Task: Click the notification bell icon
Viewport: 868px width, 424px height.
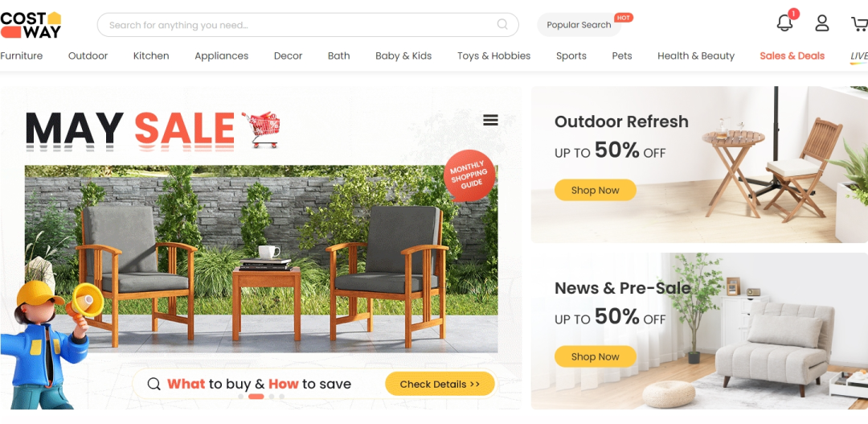Action: coord(784,23)
